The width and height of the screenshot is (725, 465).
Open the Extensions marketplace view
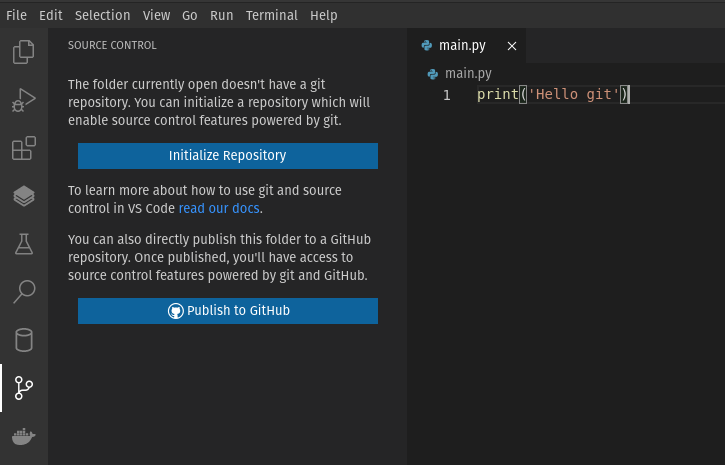pyautogui.click(x=24, y=148)
